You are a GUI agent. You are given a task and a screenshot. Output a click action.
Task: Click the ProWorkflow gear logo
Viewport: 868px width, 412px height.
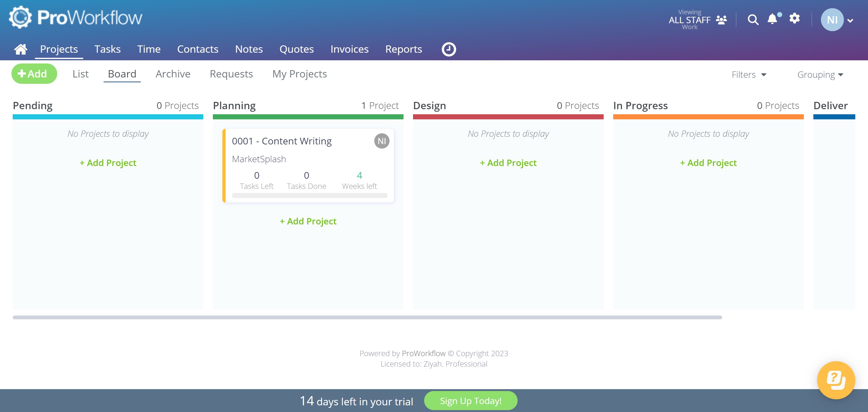point(20,17)
